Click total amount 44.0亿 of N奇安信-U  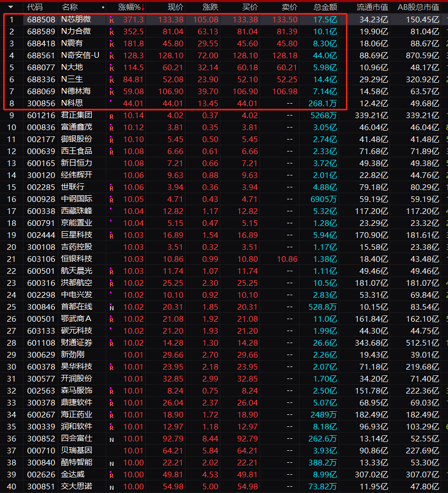325,56
